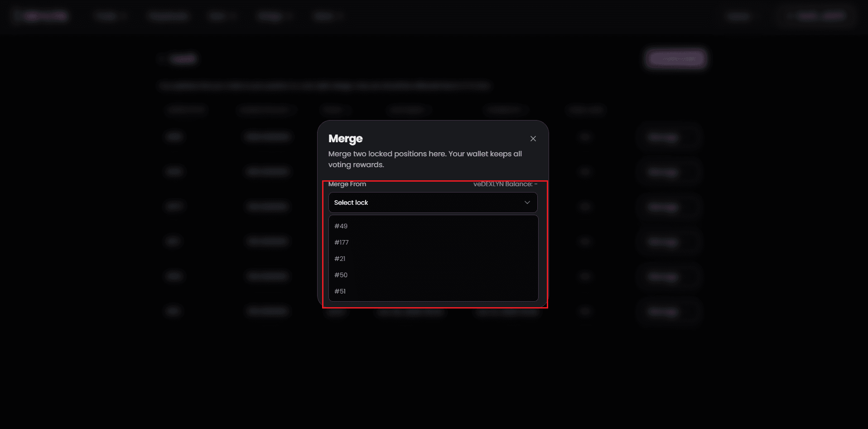Choose lock #49 from the list
This screenshot has width=868, height=429.
point(341,226)
